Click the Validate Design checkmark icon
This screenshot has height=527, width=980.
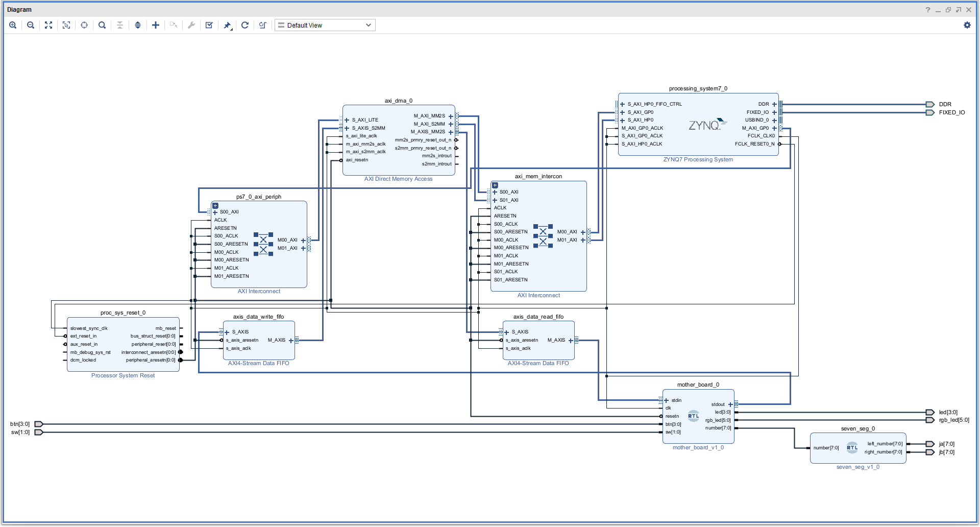pos(209,25)
